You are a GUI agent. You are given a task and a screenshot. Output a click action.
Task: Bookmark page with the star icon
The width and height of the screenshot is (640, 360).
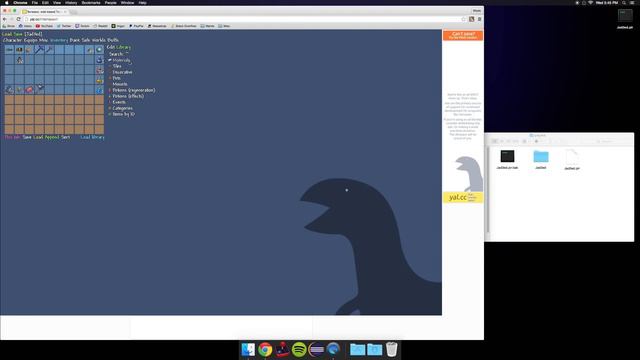[x=463, y=19]
